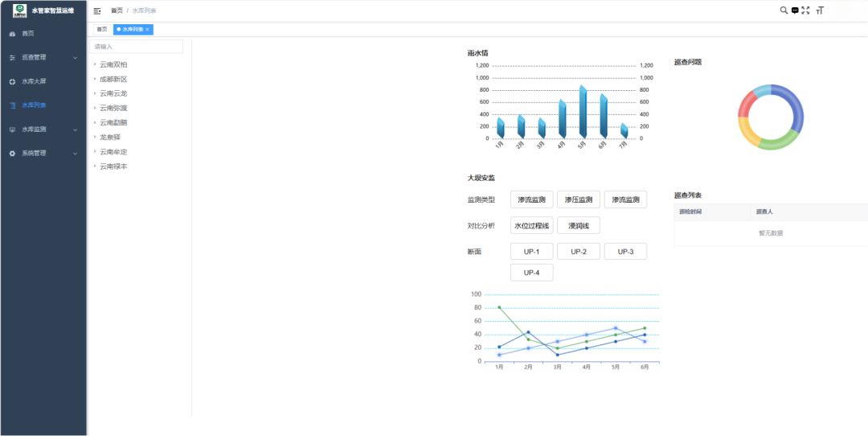The image size is (868, 436).
Task: Select the 渗压监测 monitoring type
Action: pos(579,199)
